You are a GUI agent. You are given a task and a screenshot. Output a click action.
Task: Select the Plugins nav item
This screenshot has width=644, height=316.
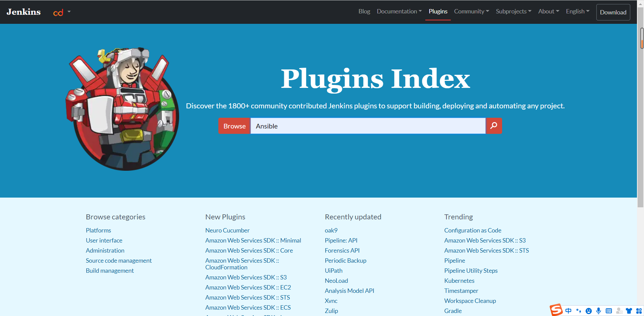[438, 11]
